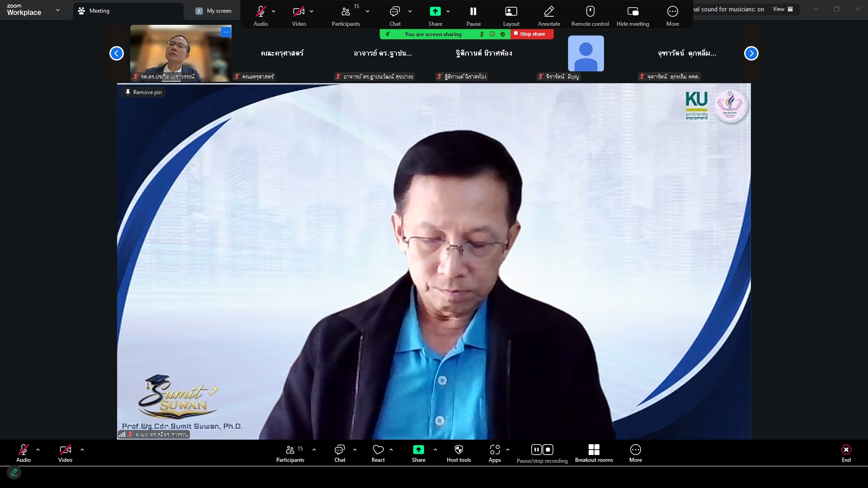Switch to My screen tab

214,11
